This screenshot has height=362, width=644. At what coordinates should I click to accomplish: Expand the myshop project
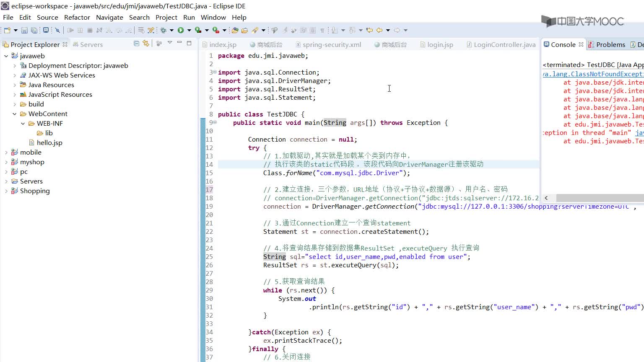tap(6, 162)
